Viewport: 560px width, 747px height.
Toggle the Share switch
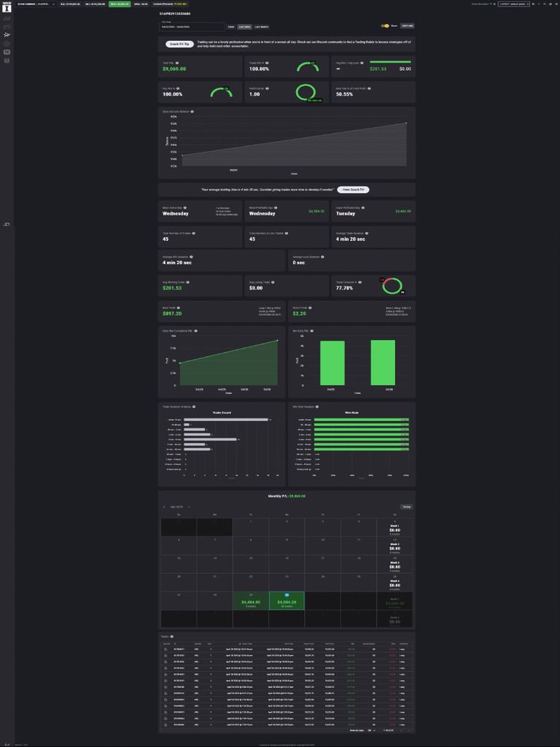coord(385,26)
